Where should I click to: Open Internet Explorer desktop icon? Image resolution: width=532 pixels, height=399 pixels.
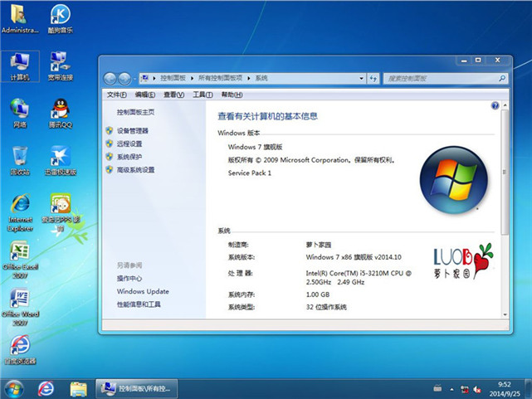20,213
